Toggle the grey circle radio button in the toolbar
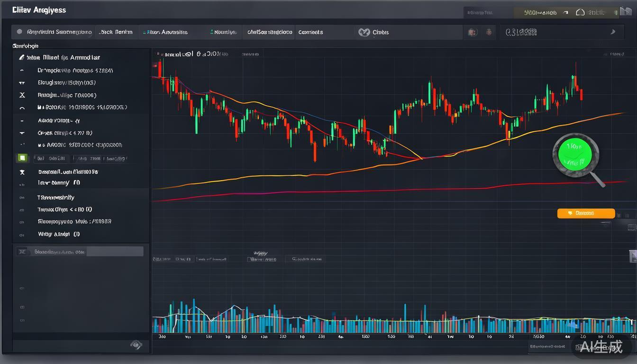 pos(19,32)
